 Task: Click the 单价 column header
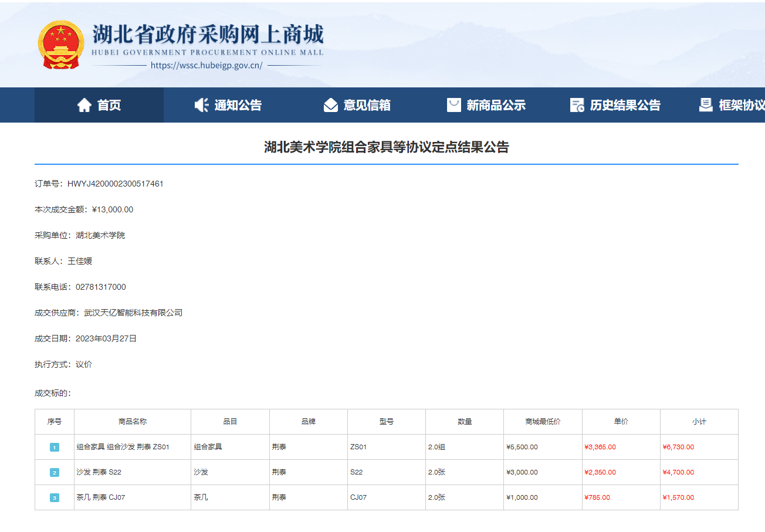(621, 422)
